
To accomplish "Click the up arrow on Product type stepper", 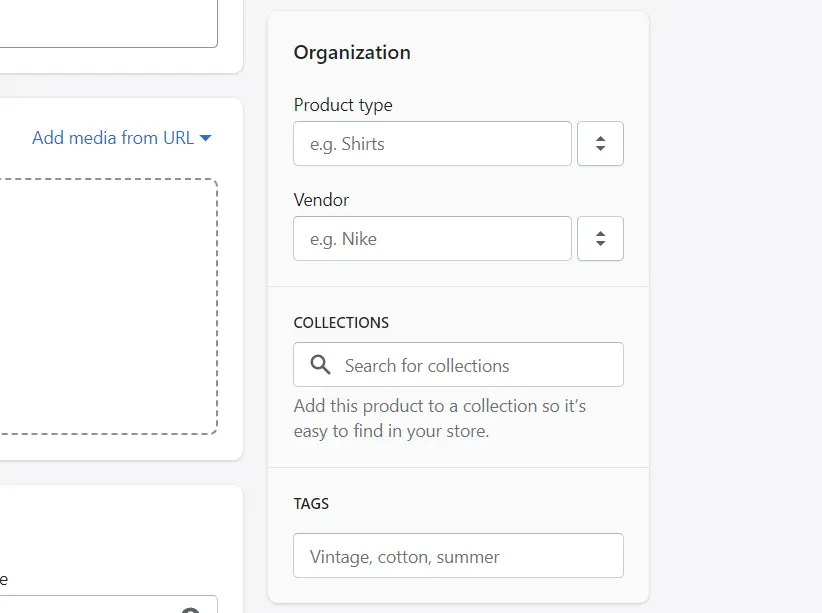I will tap(600, 137).
